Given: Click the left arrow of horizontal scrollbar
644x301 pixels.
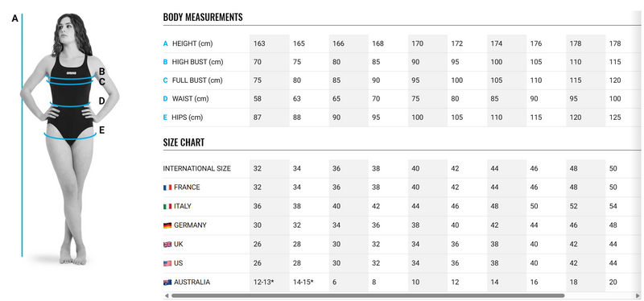Looking at the screenshot, I should [167, 295].
